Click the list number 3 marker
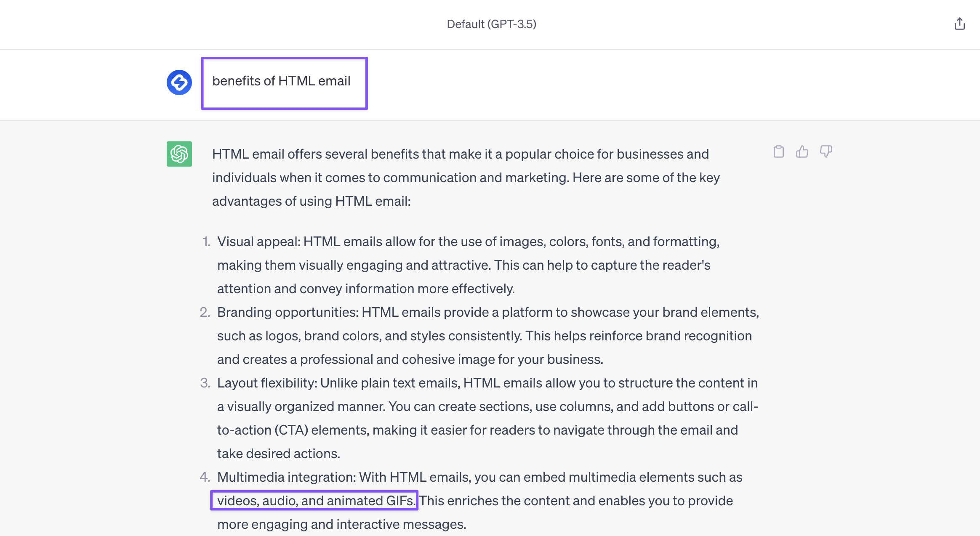 (x=205, y=383)
